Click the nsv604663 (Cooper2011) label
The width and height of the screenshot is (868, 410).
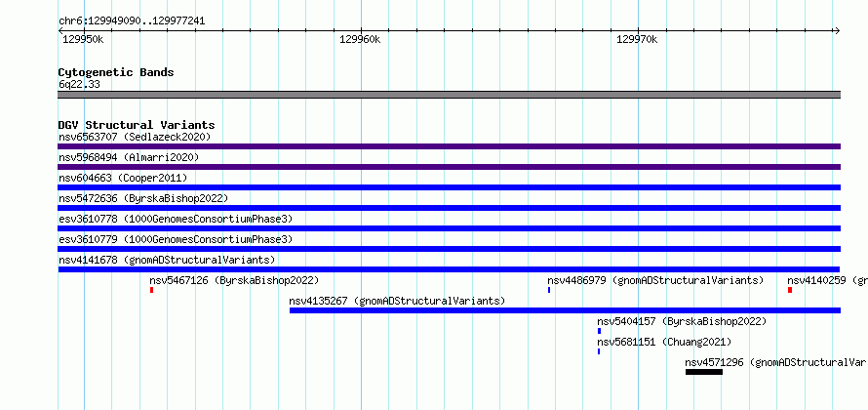pos(123,178)
